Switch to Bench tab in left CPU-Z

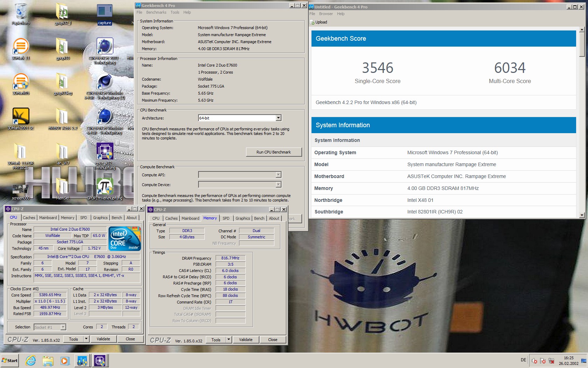pyautogui.click(x=117, y=218)
